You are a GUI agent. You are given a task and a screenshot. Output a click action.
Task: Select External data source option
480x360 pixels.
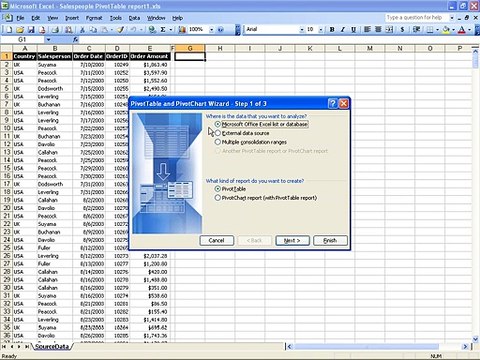(242, 133)
